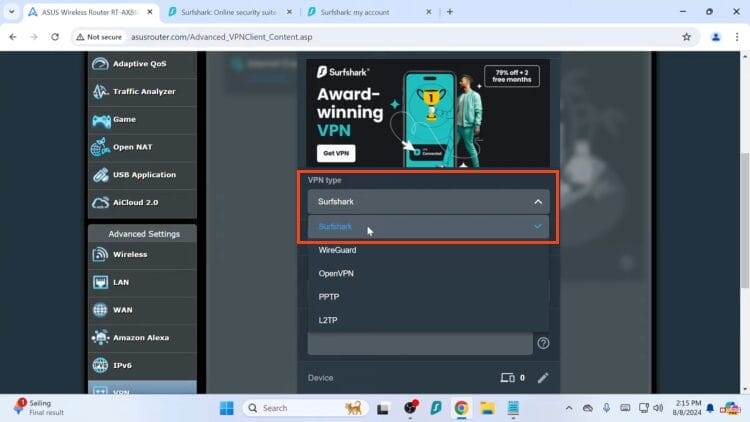Click the help question mark icon
Screen dimensions: 750x422
pyautogui.click(x=543, y=343)
